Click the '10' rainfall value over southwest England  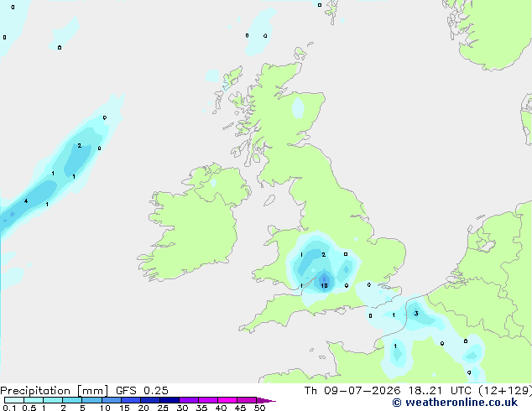325,285
